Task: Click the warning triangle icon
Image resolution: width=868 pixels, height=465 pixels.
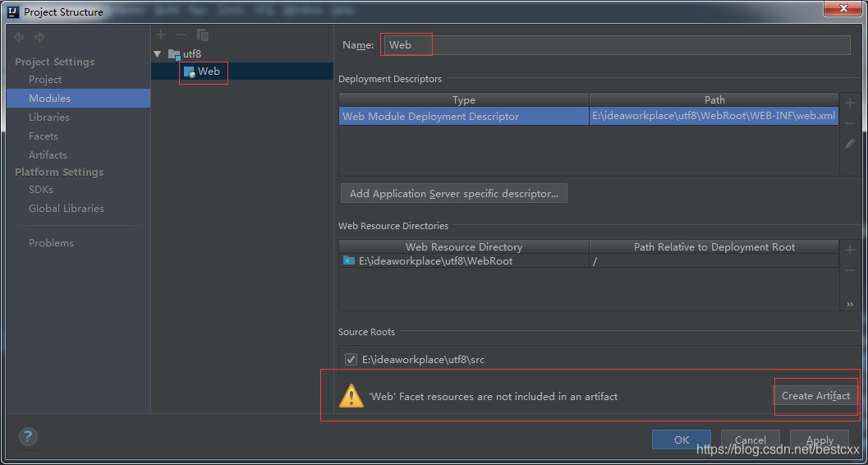Action: tap(351, 396)
